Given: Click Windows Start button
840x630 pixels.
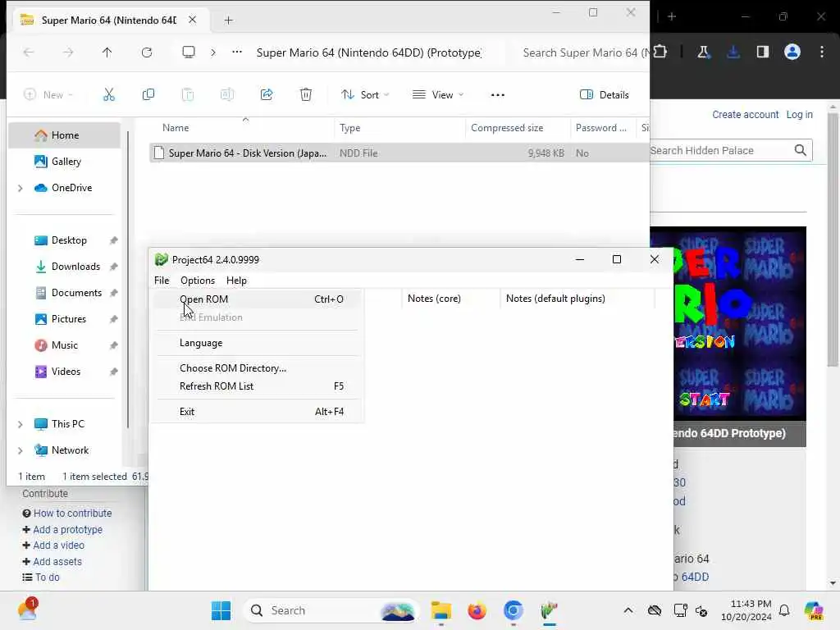Looking at the screenshot, I should pos(221,610).
